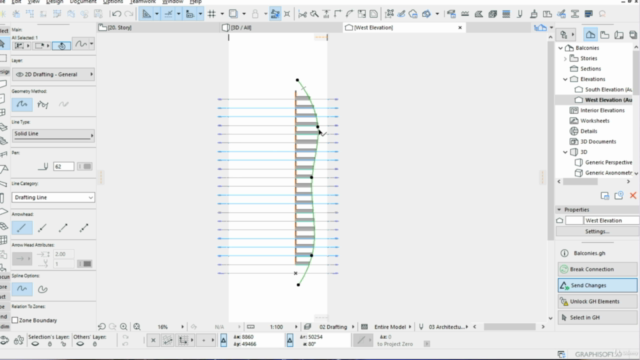
Task: Click the Trace reference icon
Action: point(233,14)
